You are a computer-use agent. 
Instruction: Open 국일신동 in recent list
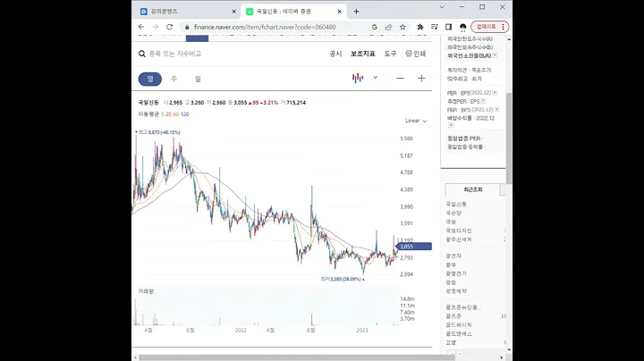coord(456,204)
